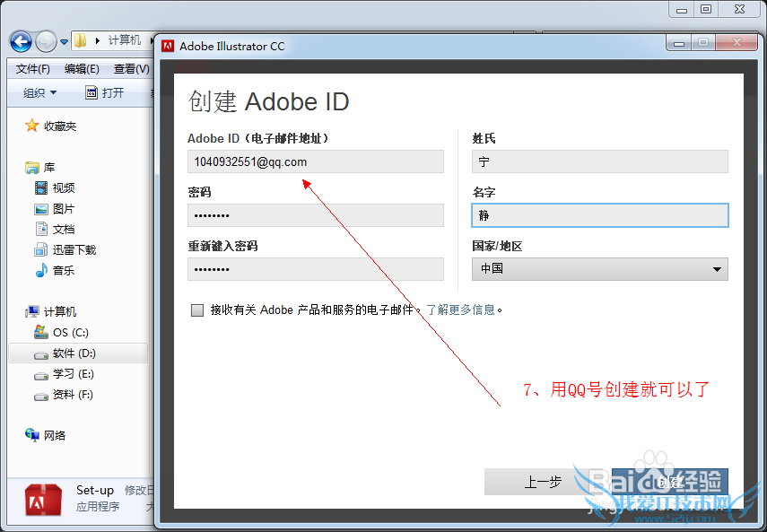Click the Adobe ID email address field

coord(316,161)
